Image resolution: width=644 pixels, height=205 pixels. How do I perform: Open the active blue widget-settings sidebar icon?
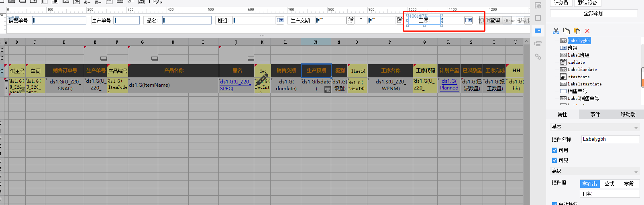[x=538, y=31]
